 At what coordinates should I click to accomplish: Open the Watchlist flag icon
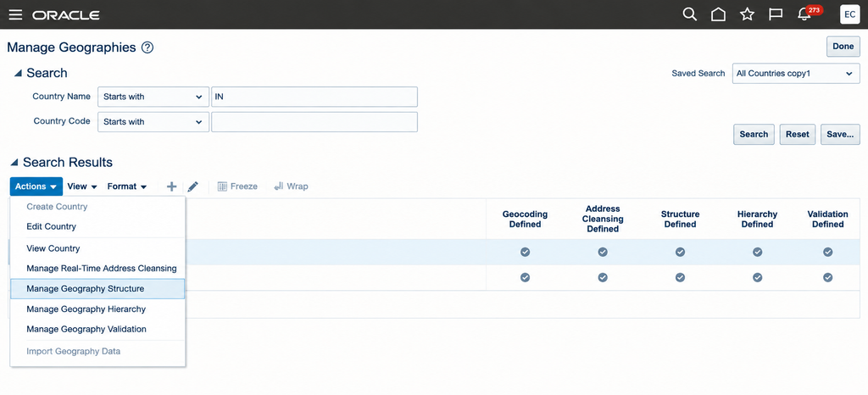pyautogui.click(x=776, y=14)
